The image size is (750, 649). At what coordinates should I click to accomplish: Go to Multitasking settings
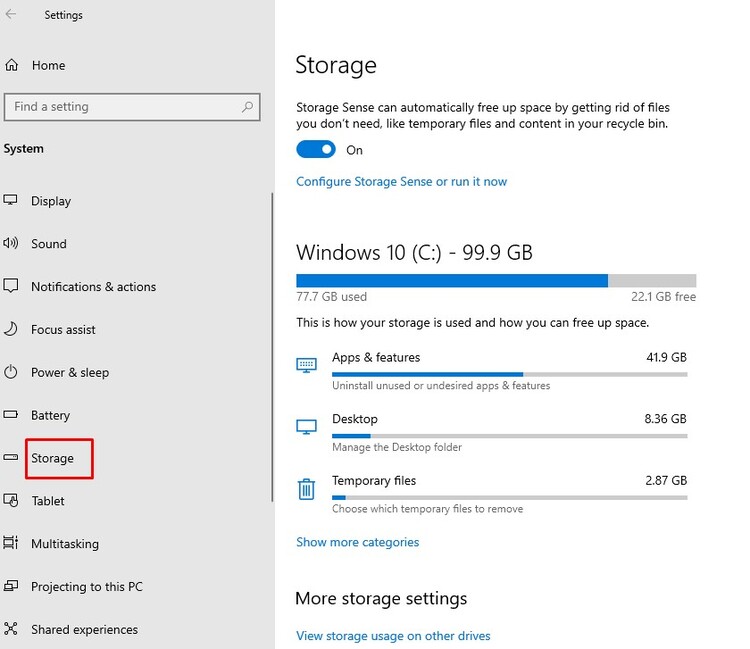[64, 544]
